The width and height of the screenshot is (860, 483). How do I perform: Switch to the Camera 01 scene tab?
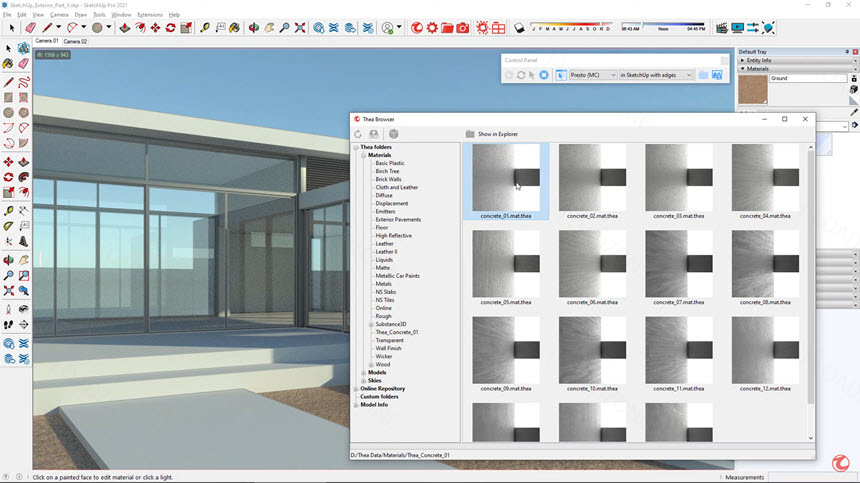point(47,41)
